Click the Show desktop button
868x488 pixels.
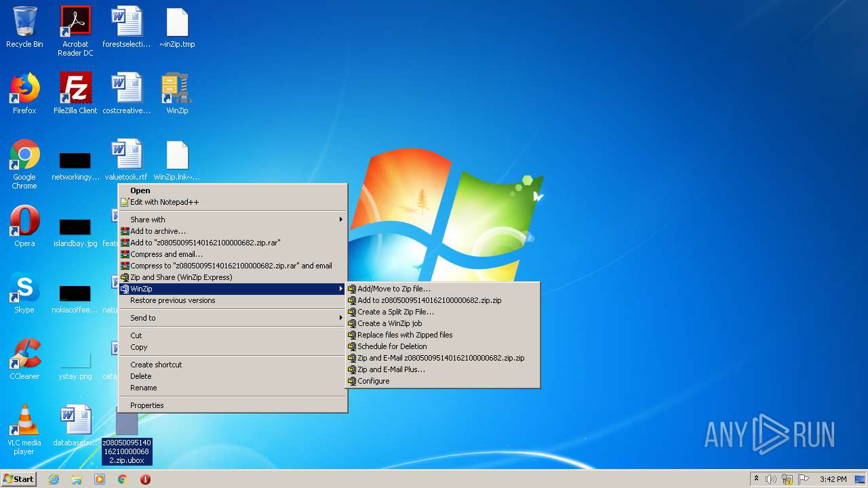(x=861, y=479)
